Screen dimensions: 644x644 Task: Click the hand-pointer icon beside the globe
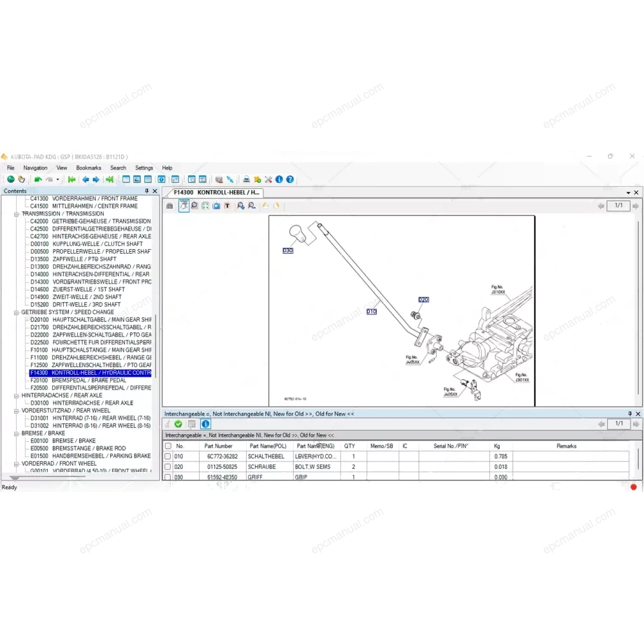(x=22, y=180)
